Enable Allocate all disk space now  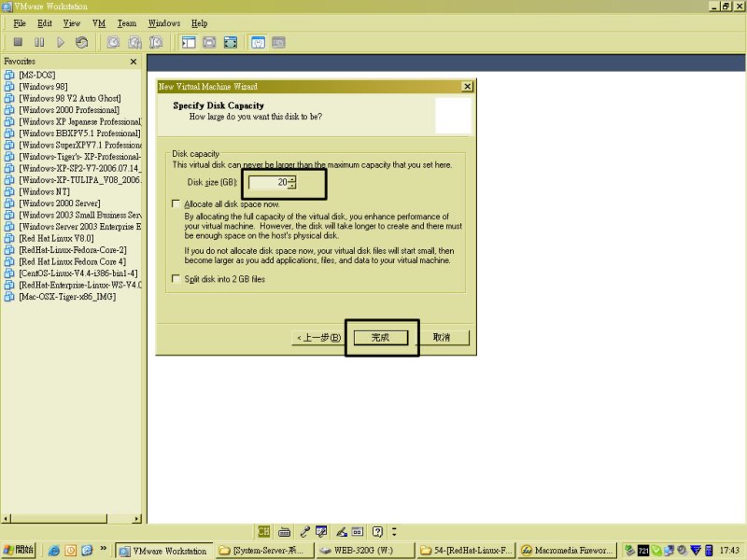pyautogui.click(x=176, y=203)
